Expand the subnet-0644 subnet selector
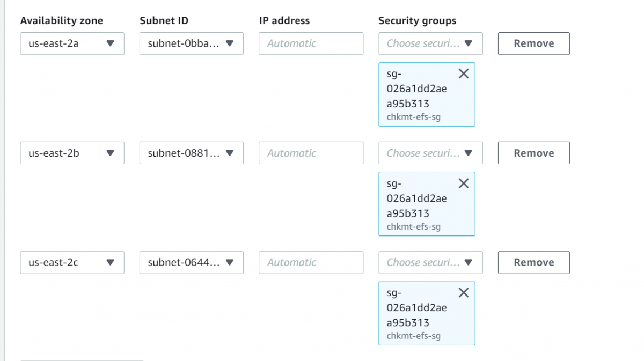The height and width of the screenshot is (361, 644). [192, 262]
